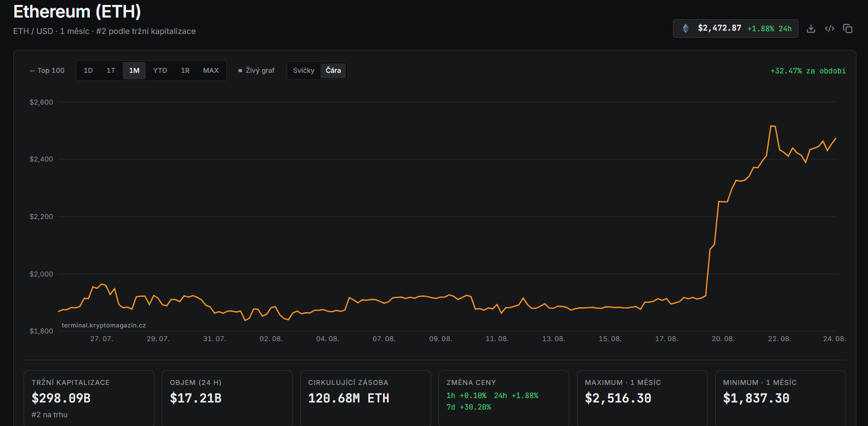Click the 27. 07. date axis label
Image resolution: width=868 pixels, height=426 pixels.
pyautogui.click(x=102, y=339)
